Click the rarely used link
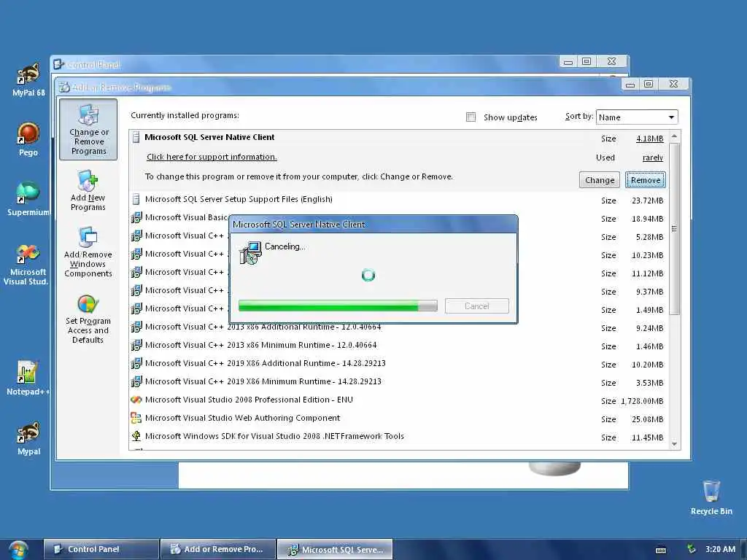 (653, 157)
